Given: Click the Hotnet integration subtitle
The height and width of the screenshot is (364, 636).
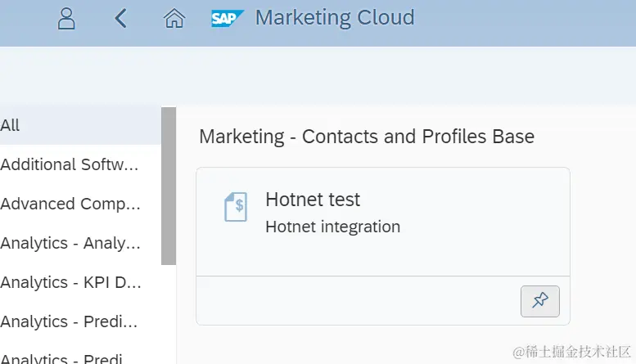Looking at the screenshot, I should 332,227.
